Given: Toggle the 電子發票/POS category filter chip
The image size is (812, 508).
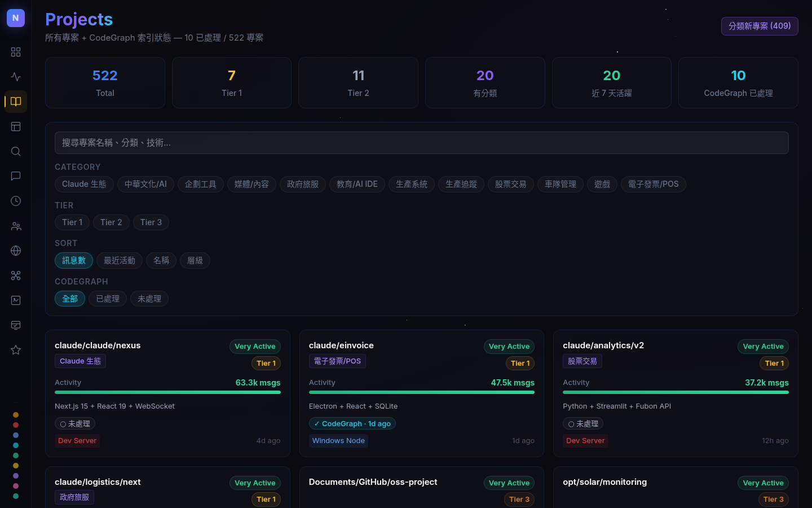Looking at the screenshot, I should (654, 184).
